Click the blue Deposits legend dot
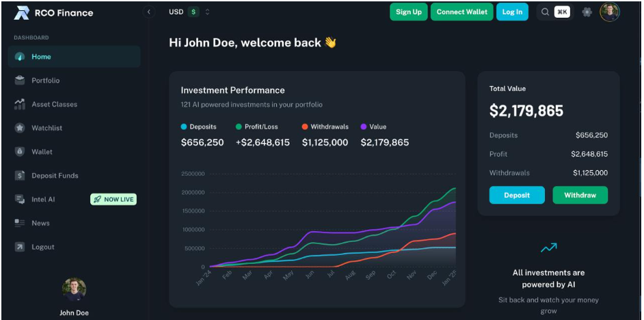 click(x=184, y=127)
